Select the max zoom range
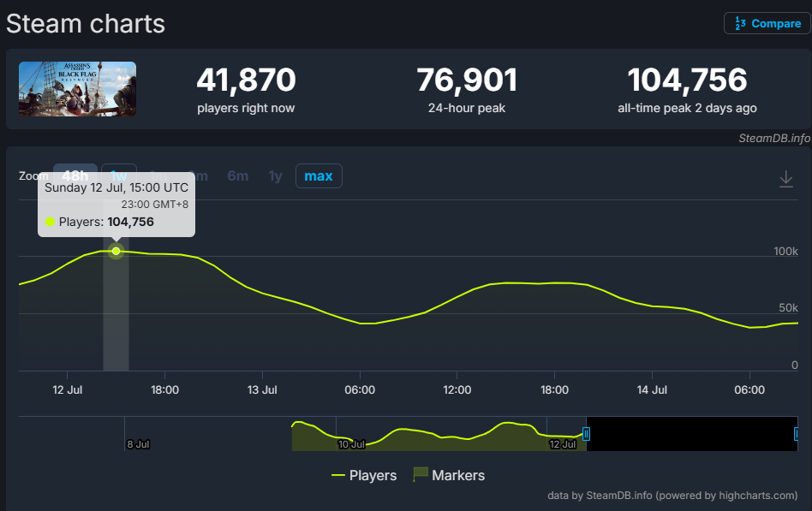The width and height of the screenshot is (812, 511). [319, 176]
